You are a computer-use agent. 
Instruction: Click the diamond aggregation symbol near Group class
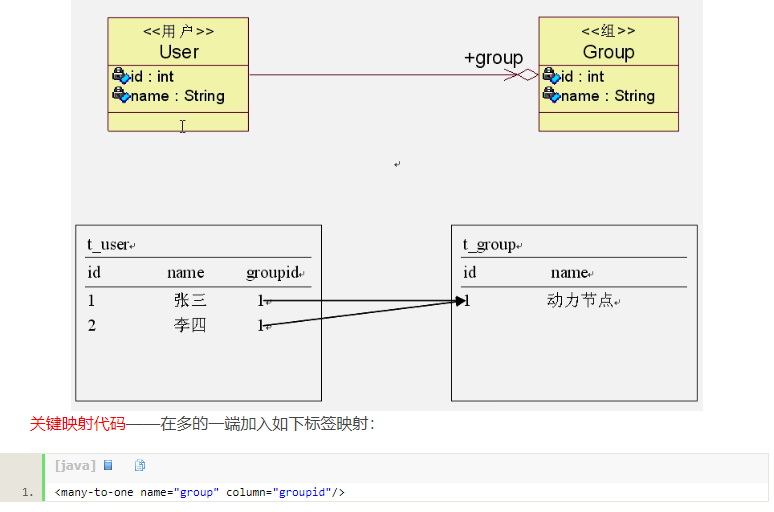point(525,75)
